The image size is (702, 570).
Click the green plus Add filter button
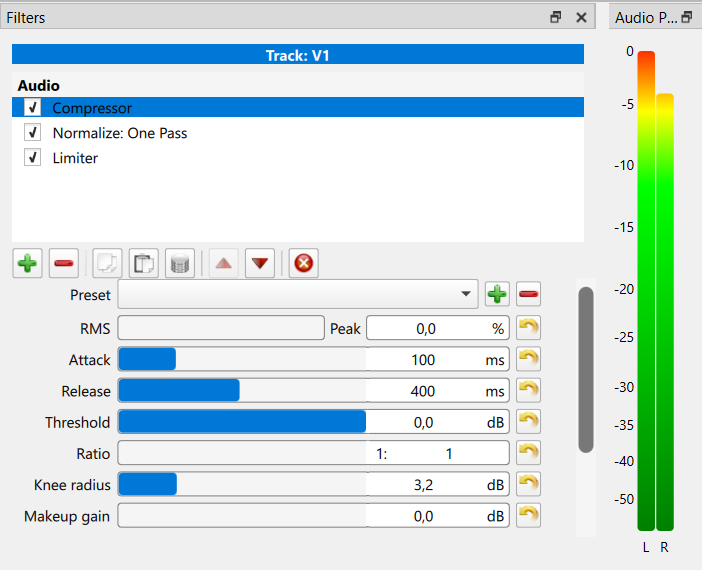[x=28, y=264]
